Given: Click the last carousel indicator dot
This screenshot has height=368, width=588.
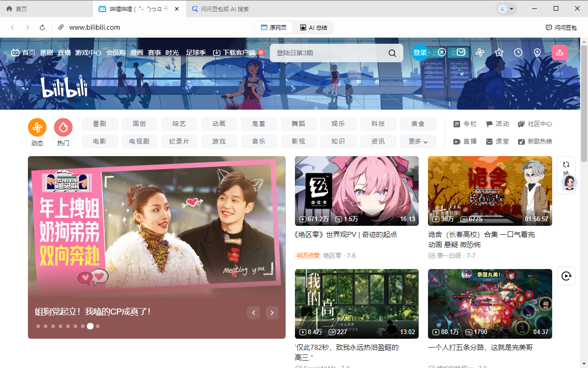Looking at the screenshot, I should (x=98, y=326).
